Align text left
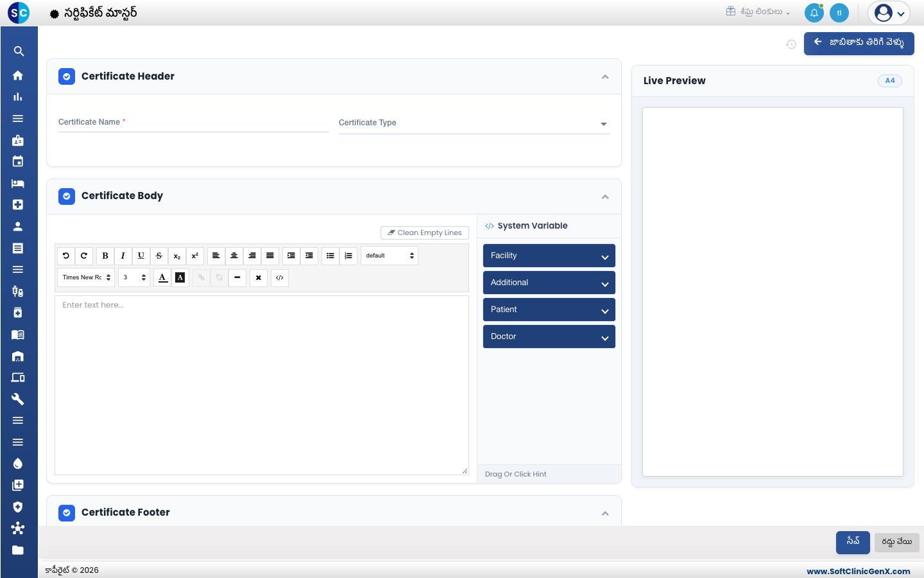Screen dimensions: 924x578 tap(216, 256)
